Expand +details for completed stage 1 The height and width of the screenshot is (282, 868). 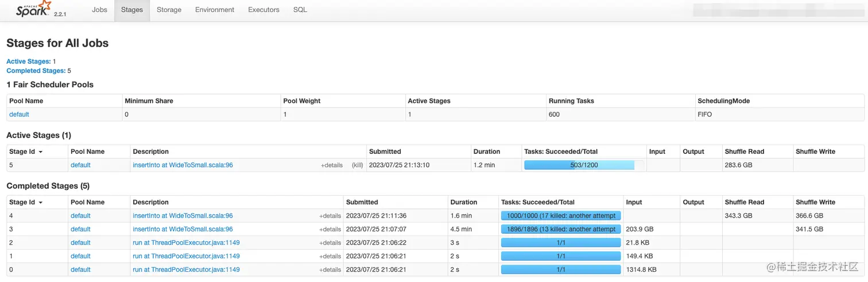click(x=330, y=256)
